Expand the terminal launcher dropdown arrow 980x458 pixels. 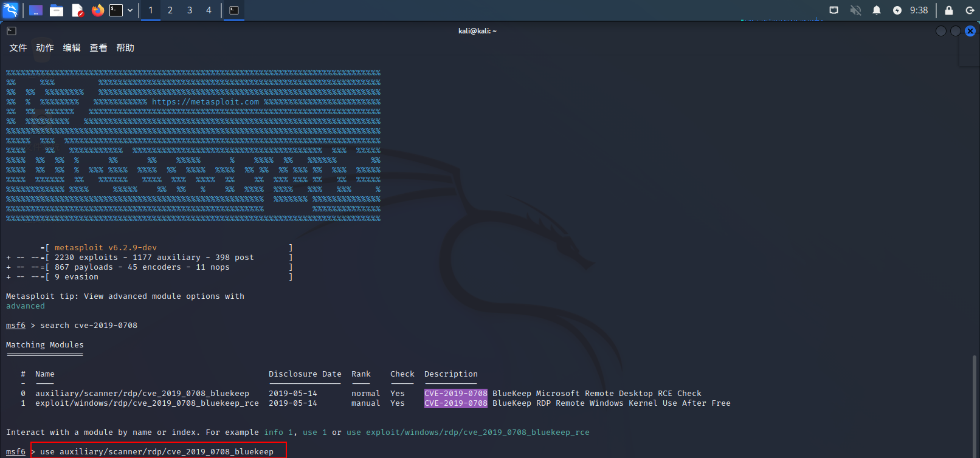130,10
